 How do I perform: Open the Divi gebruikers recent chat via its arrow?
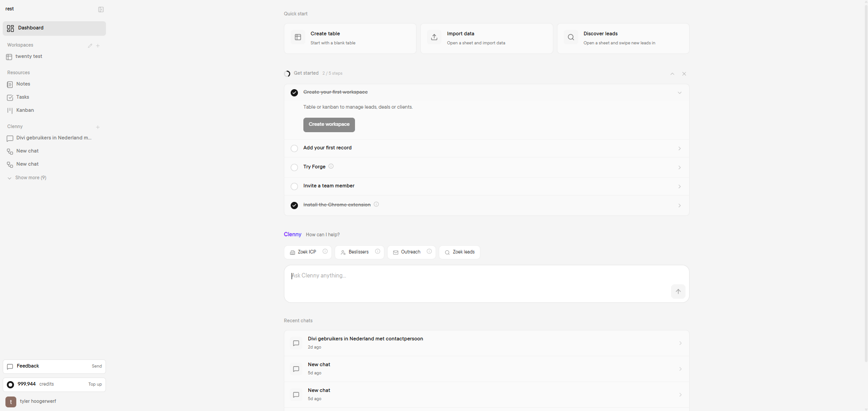(x=680, y=343)
